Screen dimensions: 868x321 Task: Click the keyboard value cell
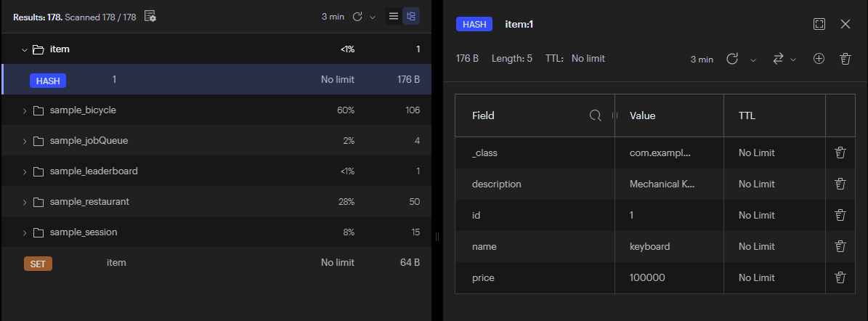point(669,246)
